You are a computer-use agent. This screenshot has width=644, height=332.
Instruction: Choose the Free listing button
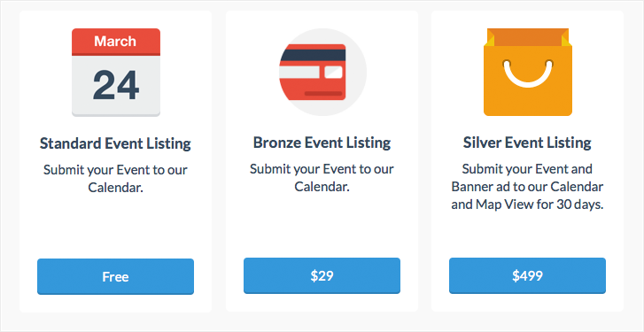(115, 276)
